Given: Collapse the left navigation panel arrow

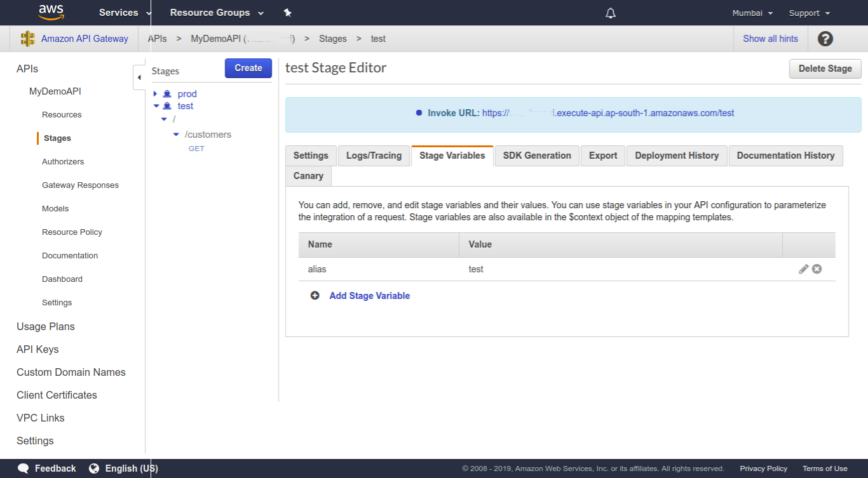Looking at the screenshot, I should (139, 77).
